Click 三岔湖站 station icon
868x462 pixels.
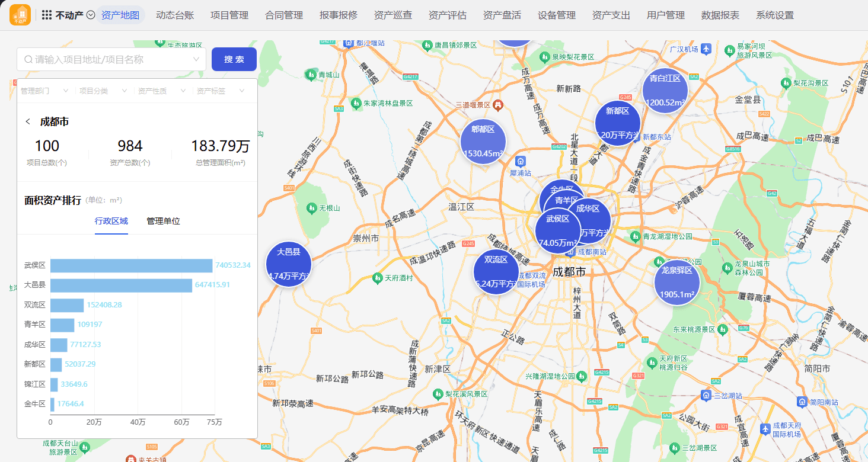(x=706, y=395)
